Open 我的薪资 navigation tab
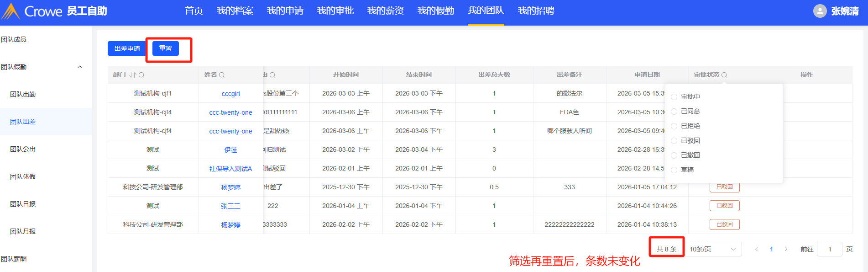 pos(386,11)
